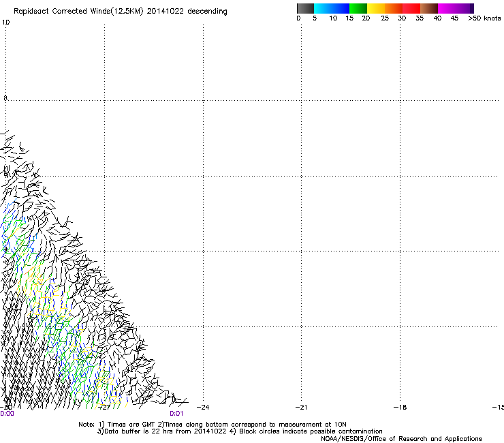
Task: Click the '15' legend scale label
Action: point(349,18)
